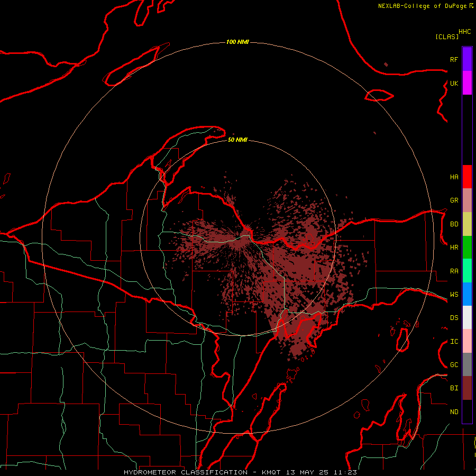Image resolution: width=476 pixels, height=476 pixels.
Task: Click the HR legend label
Action: pos(454,248)
